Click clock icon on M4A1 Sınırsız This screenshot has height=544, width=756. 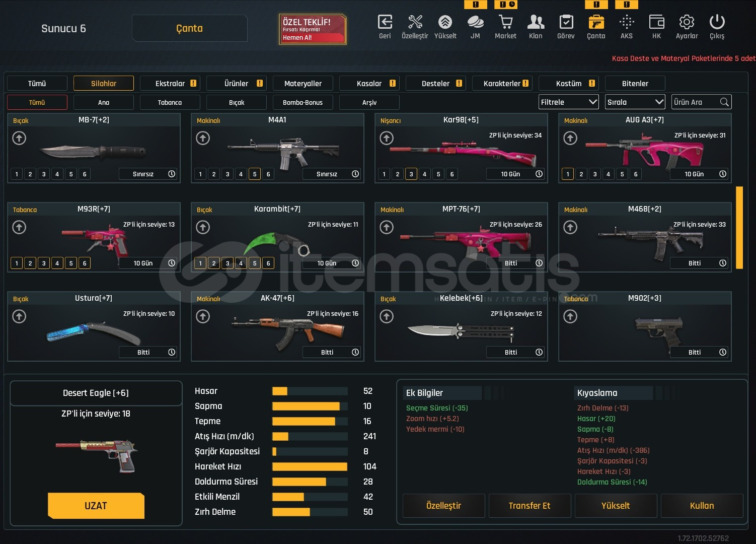click(x=355, y=174)
